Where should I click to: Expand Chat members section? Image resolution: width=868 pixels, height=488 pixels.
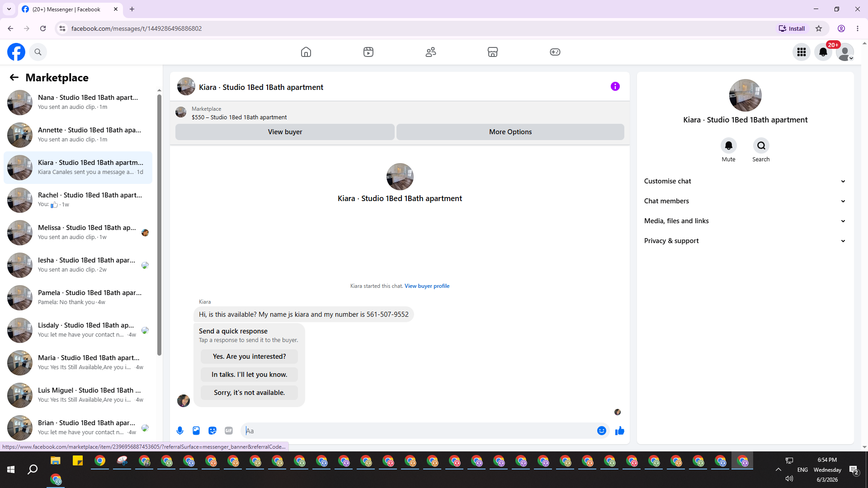745,201
